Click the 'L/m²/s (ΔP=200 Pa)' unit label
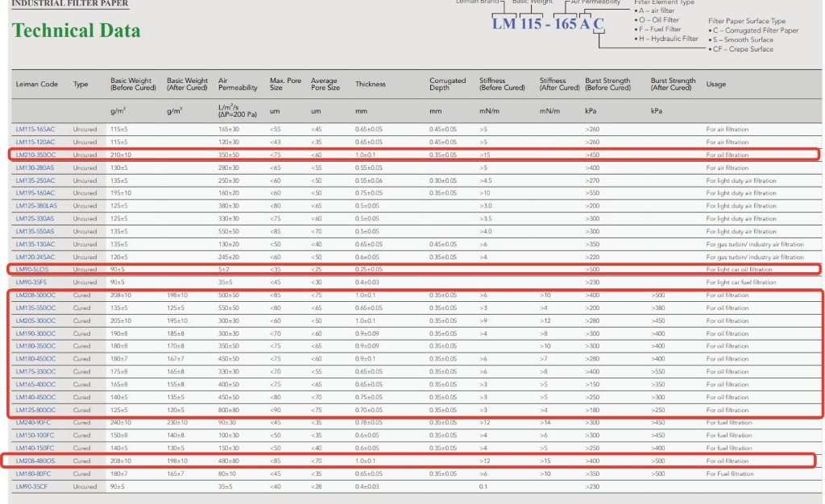Screen dimensions: 825x504 pos(238,110)
